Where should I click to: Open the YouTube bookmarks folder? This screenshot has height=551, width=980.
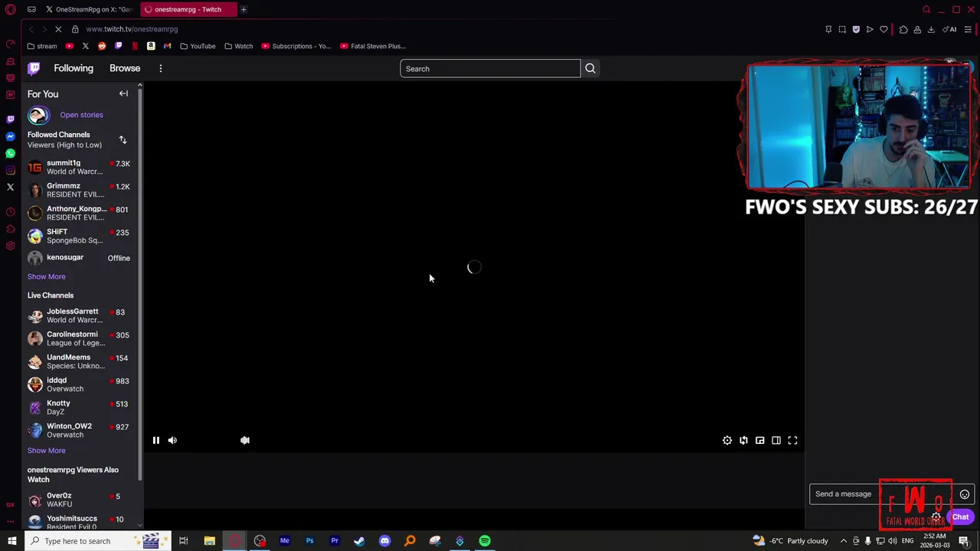(198, 46)
